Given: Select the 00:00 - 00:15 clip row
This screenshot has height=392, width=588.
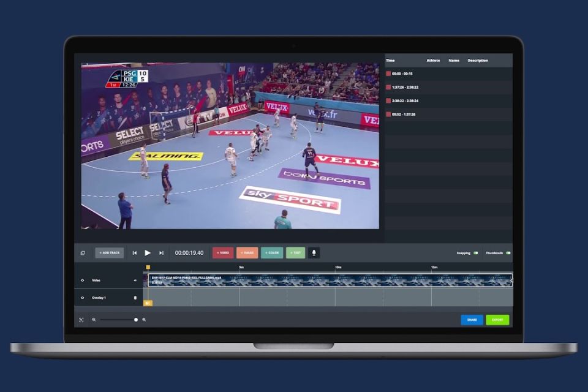Looking at the screenshot, I should (x=448, y=74).
